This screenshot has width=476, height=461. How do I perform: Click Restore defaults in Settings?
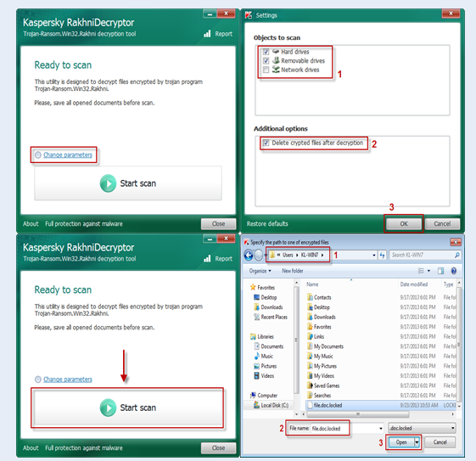pyautogui.click(x=267, y=224)
